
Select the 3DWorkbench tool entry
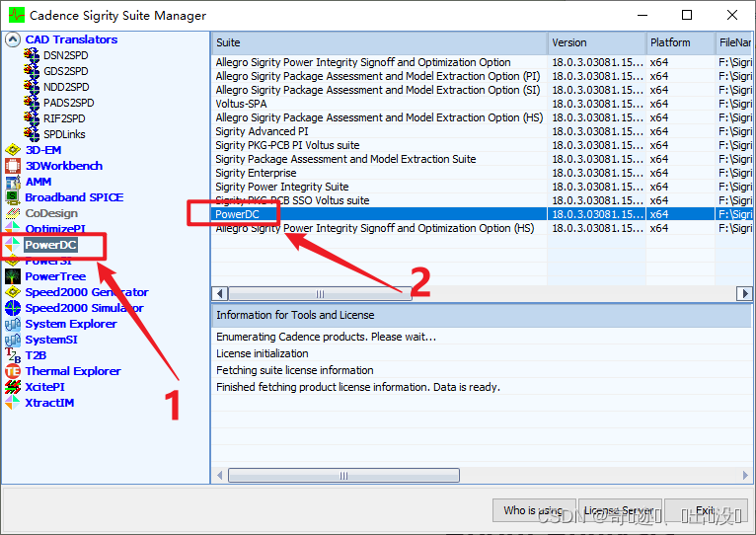(x=63, y=166)
